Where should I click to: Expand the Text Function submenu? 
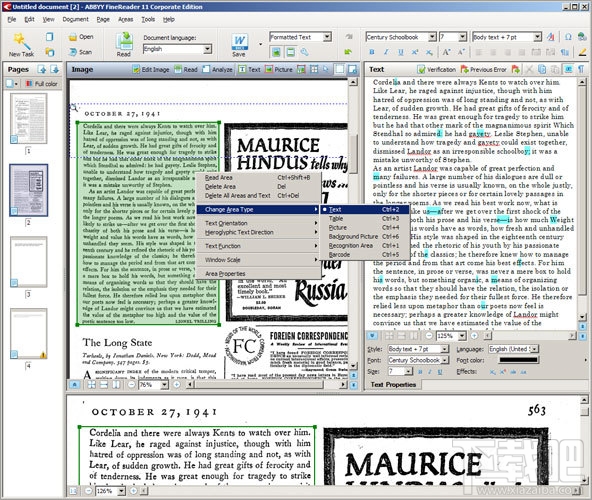(258, 246)
